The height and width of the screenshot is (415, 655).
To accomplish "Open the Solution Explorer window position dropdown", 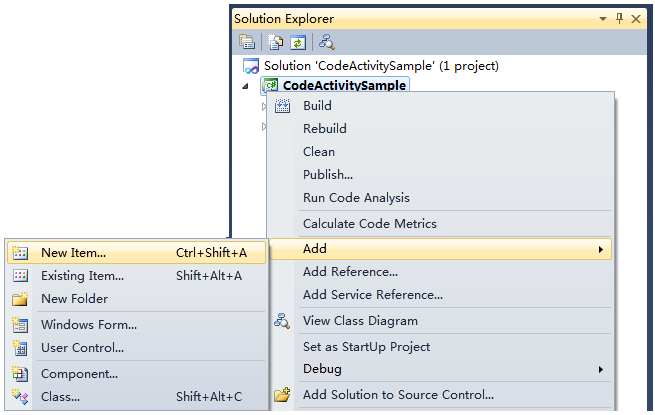I will [x=603, y=19].
